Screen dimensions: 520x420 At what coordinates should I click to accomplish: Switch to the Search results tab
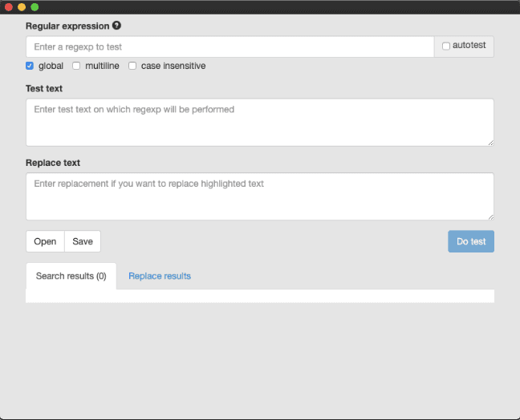click(71, 276)
